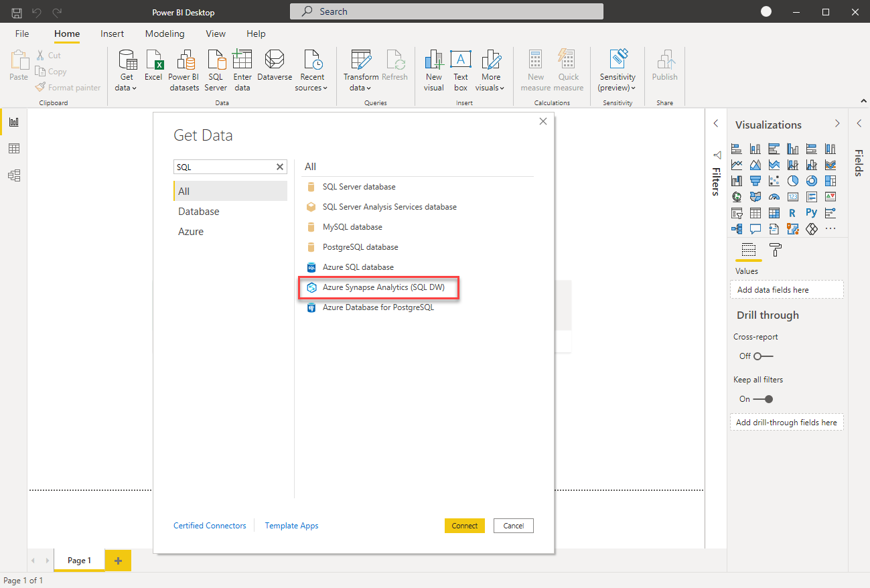Open the Certified Connectors link
The image size is (870, 588).
coord(210,525)
